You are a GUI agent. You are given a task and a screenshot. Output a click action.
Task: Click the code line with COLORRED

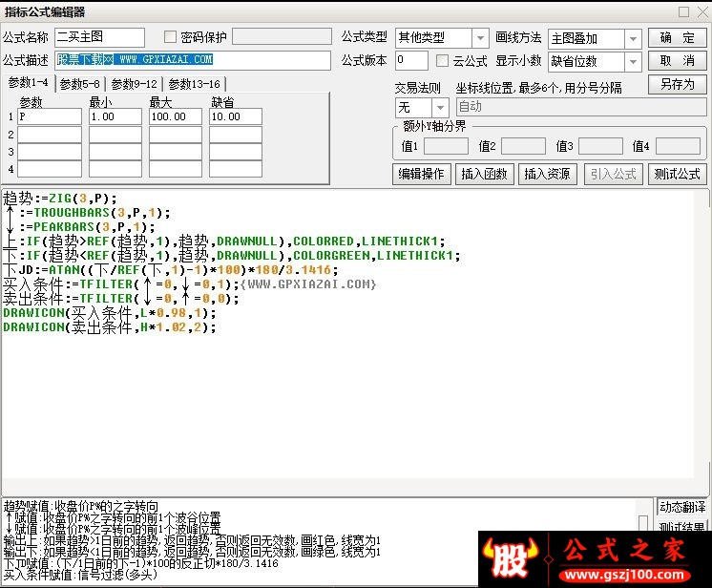(x=224, y=241)
